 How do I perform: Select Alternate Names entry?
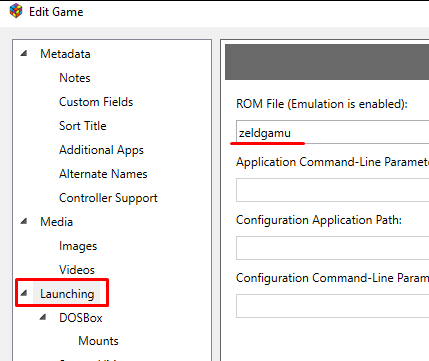103,174
